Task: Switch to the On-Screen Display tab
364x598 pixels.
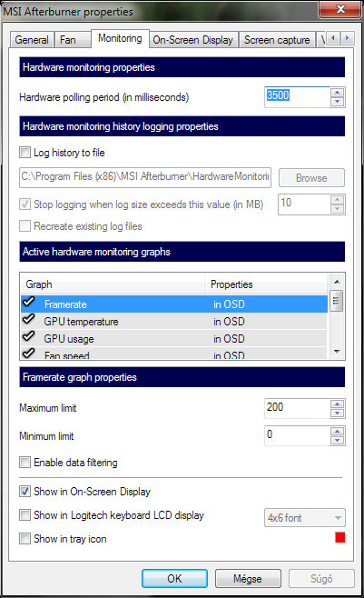Action: 193,40
